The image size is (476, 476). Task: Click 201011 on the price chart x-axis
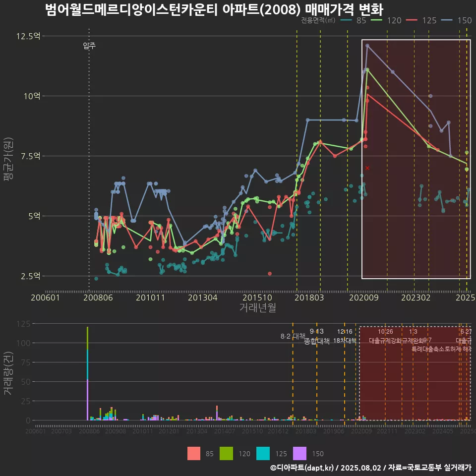[x=150, y=297]
